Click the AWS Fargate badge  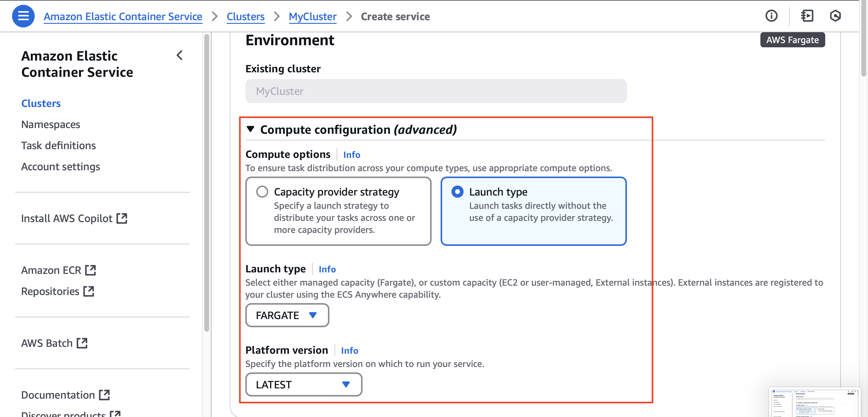(792, 40)
